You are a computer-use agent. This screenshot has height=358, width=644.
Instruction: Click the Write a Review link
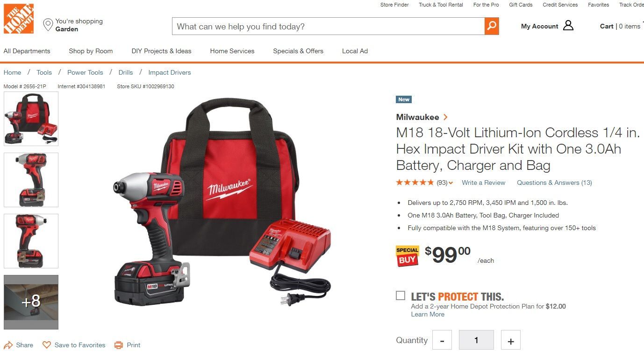click(x=483, y=183)
